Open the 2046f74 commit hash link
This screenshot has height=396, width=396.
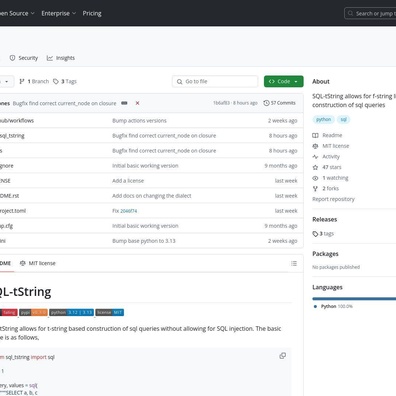coord(128,211)
